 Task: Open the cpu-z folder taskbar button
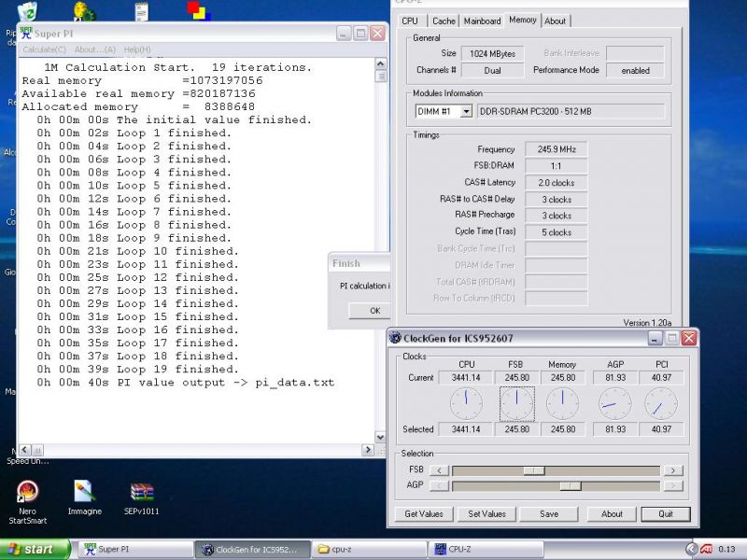(369, 549)
